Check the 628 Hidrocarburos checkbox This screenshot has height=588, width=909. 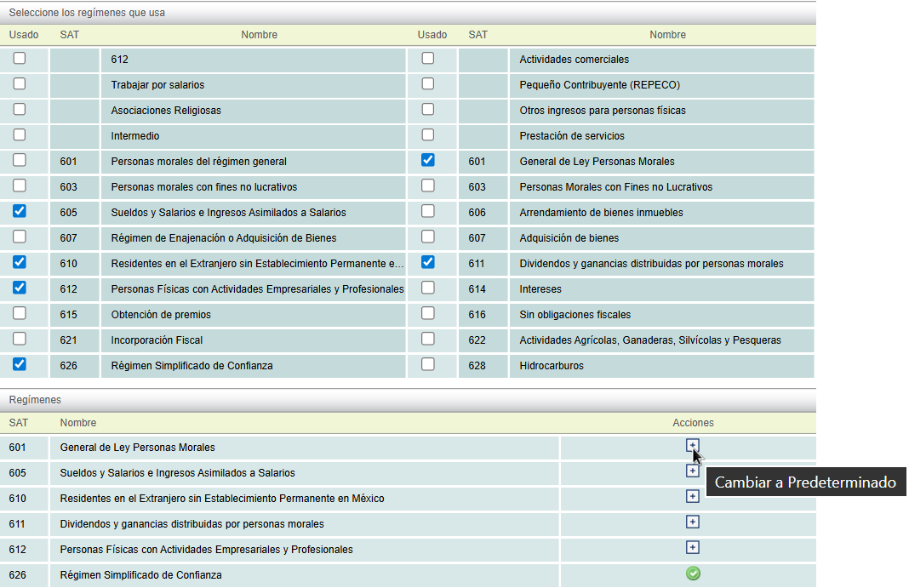428,364
